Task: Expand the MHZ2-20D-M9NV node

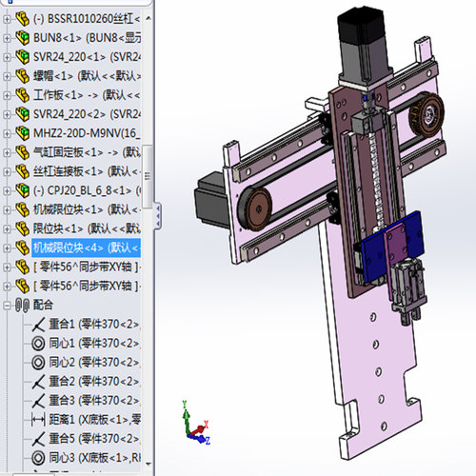Action: click(7, 133)
